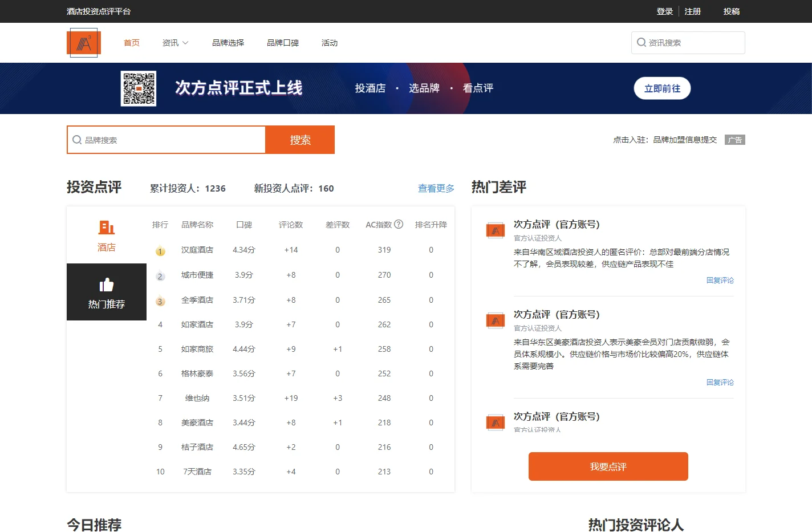The image size is (812, 532).
Task: Click the 我要点评 button
Action: pos(608,466)
